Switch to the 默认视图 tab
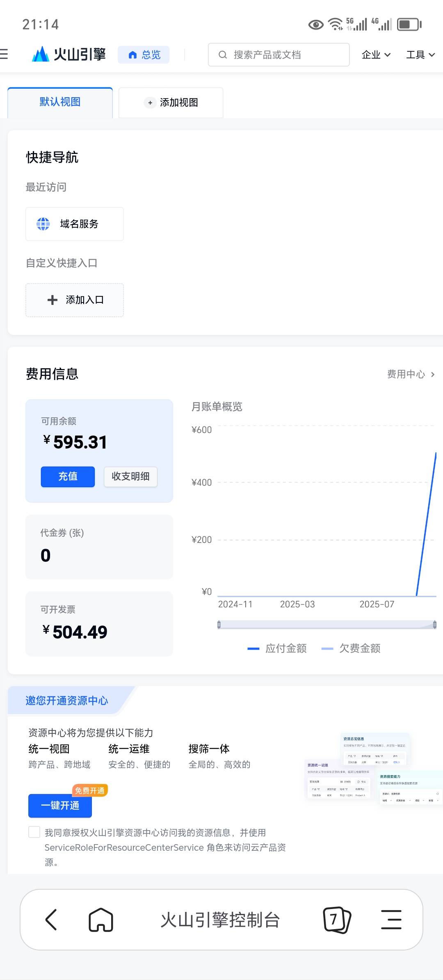Viewport: 443px width, 980px height. (60, 102)
